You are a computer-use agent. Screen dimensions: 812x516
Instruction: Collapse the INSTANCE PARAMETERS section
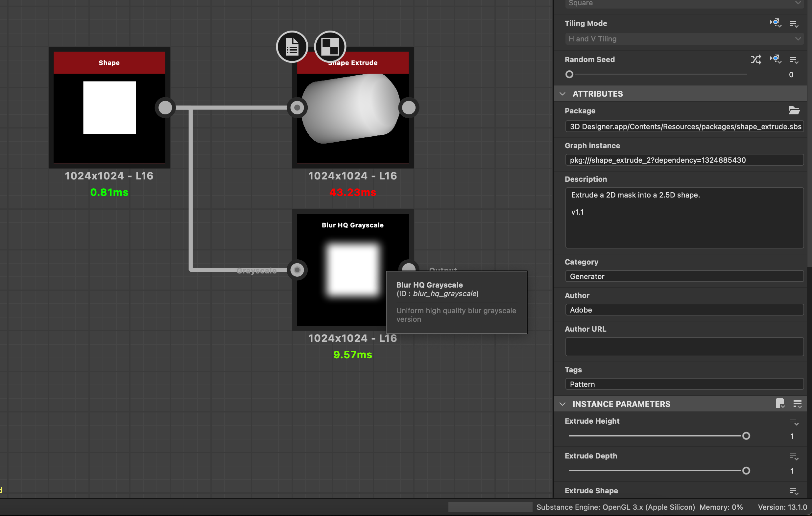point(562,404)
